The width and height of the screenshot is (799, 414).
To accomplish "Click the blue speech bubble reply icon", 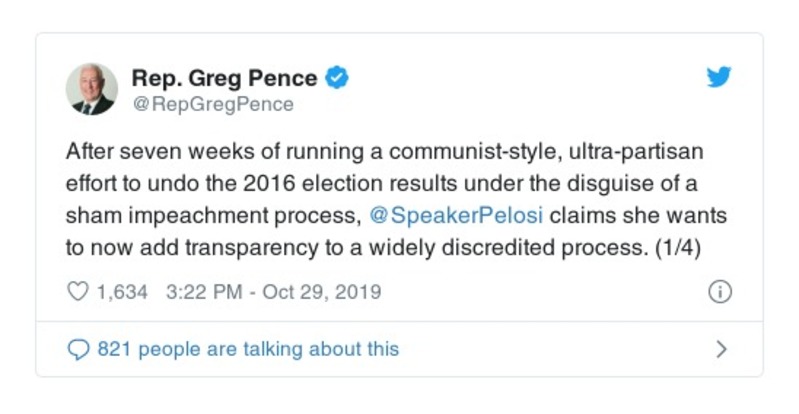I will [x=77, y=349].
